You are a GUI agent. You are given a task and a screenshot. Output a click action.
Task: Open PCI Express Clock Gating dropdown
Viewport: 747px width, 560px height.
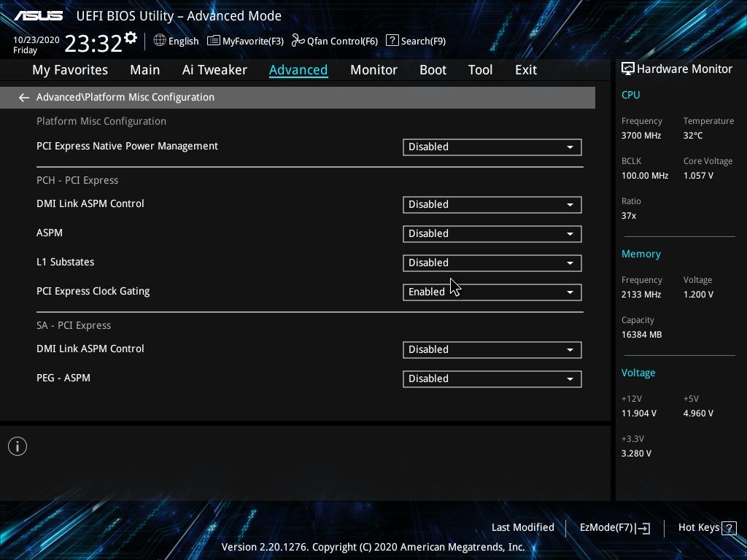[492, 292]
